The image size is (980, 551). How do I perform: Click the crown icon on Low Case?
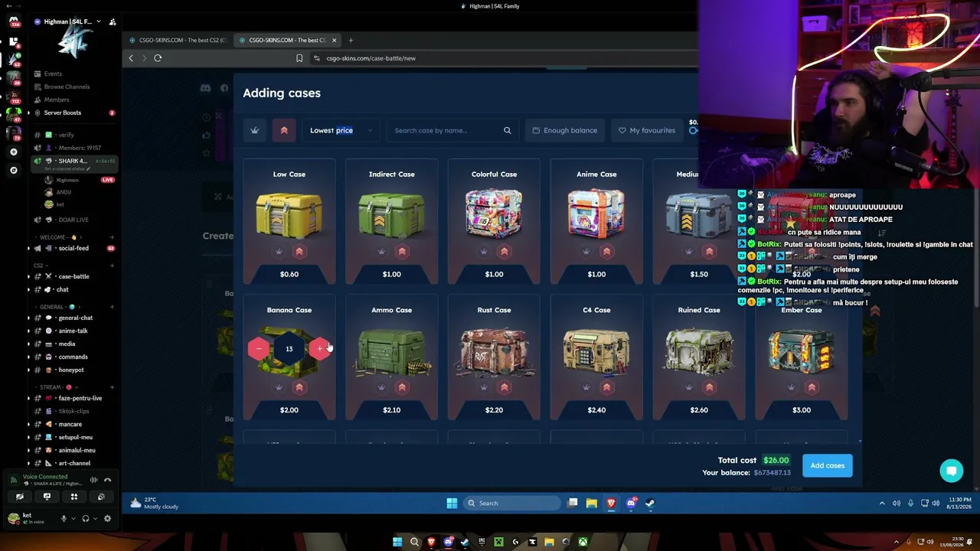point(279,252)
